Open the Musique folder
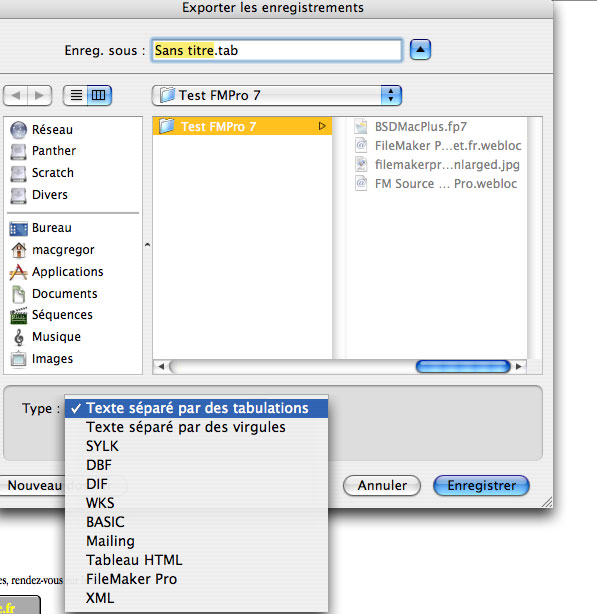This screenshot has height=614, width=597. tap(46, 337)
